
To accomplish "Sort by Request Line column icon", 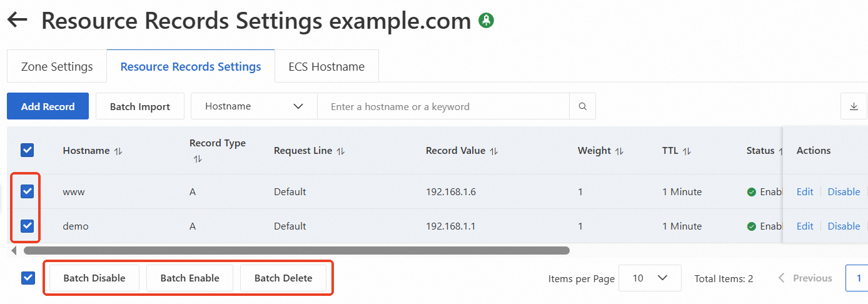I will click(341, 151).
